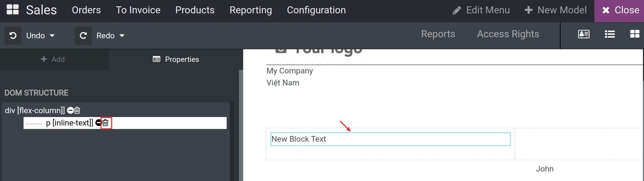Collapse the p [inline-text] node
The width and height of the screenshot is (644, 181).
click(x=98, y=123)
